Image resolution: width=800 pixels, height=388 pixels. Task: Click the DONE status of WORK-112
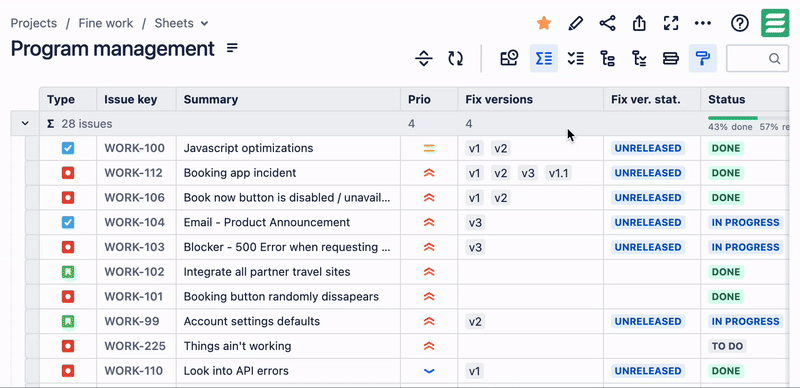(x=726, y=173)
